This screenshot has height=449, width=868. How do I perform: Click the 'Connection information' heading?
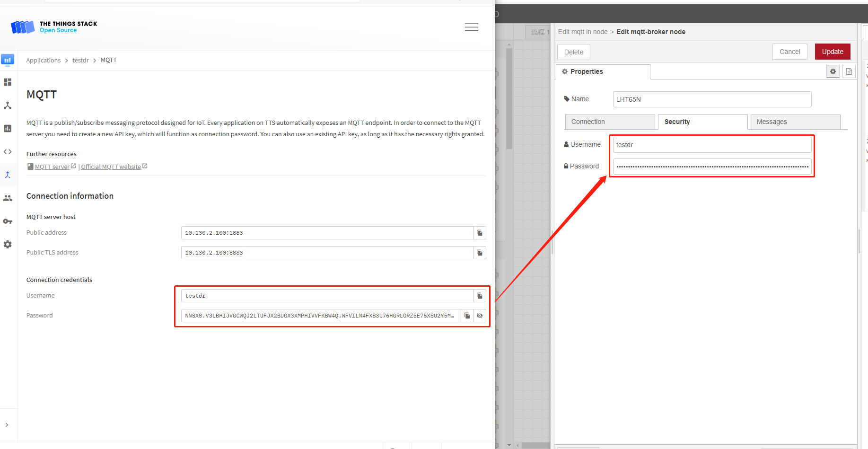tap(70, 196)
